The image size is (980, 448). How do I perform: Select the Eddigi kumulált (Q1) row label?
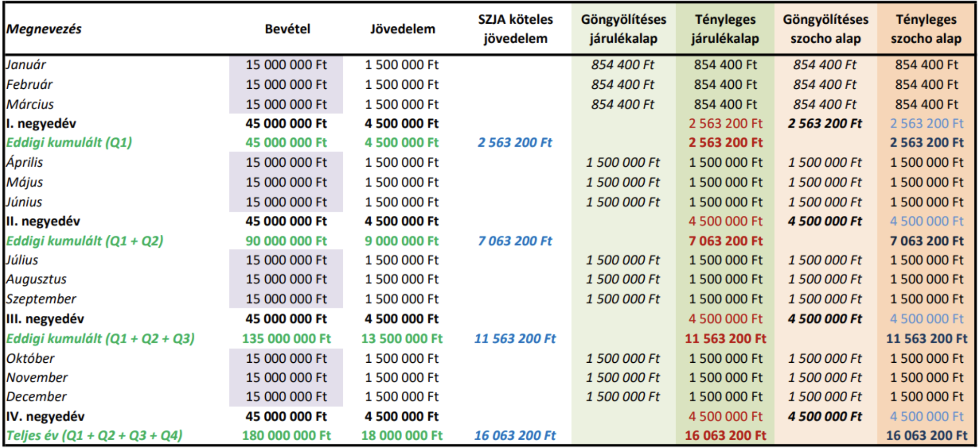[x=69, y=143]
